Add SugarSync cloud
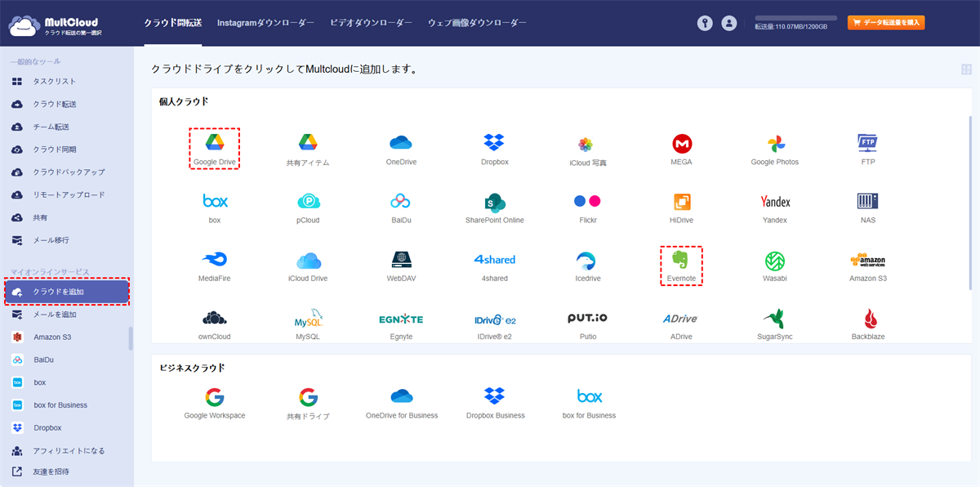This screenshot has width=980, height=487. tap(775, 324)
